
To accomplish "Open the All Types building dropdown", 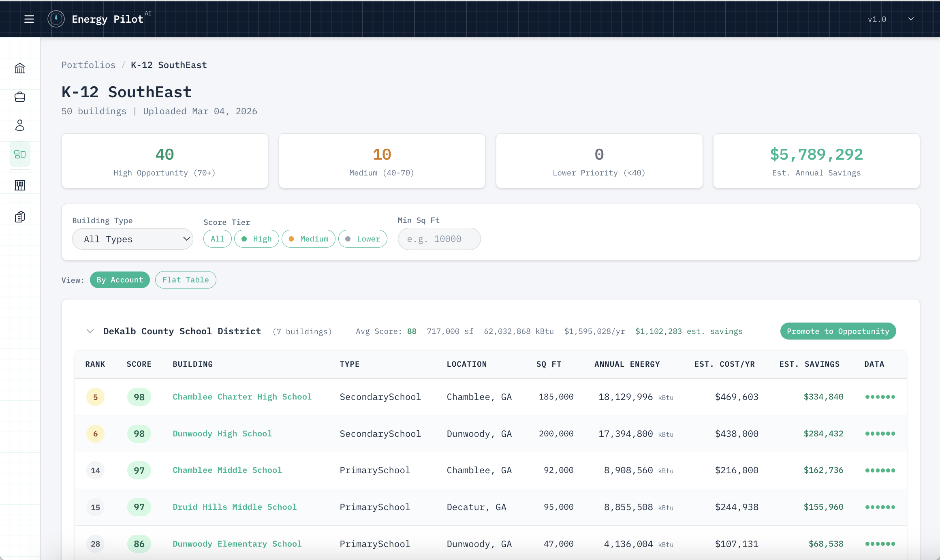I will tap(132, 239).
